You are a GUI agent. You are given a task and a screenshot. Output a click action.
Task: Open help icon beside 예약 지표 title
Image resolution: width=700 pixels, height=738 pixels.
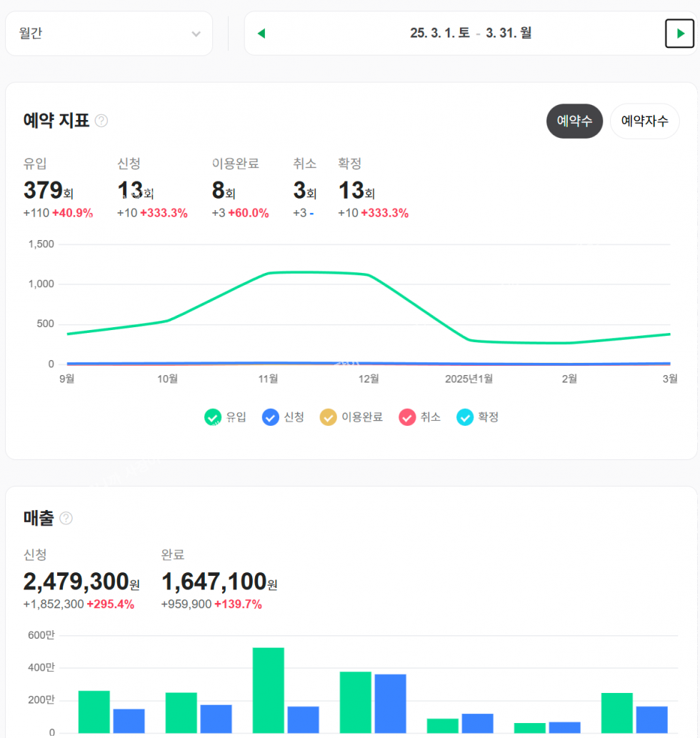pyautogui.click(x=101, y=121)
